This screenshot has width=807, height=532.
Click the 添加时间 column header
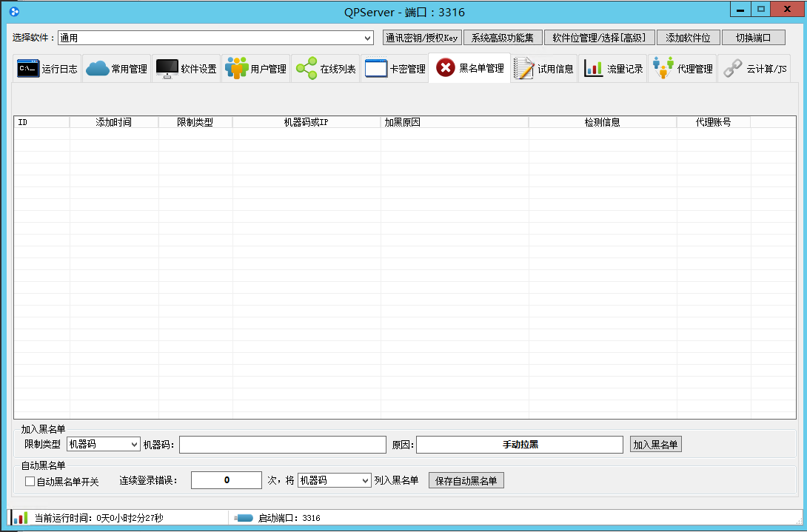click(x=114, y=122)
